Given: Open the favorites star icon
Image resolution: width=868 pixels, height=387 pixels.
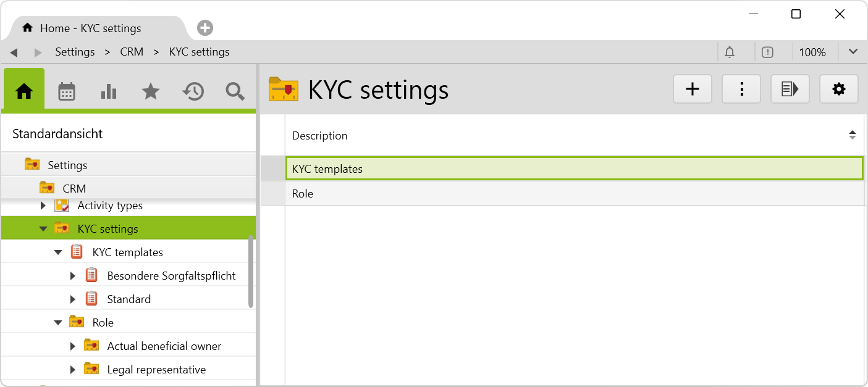Looking at the screenshot, I should (x=151, y=91).
